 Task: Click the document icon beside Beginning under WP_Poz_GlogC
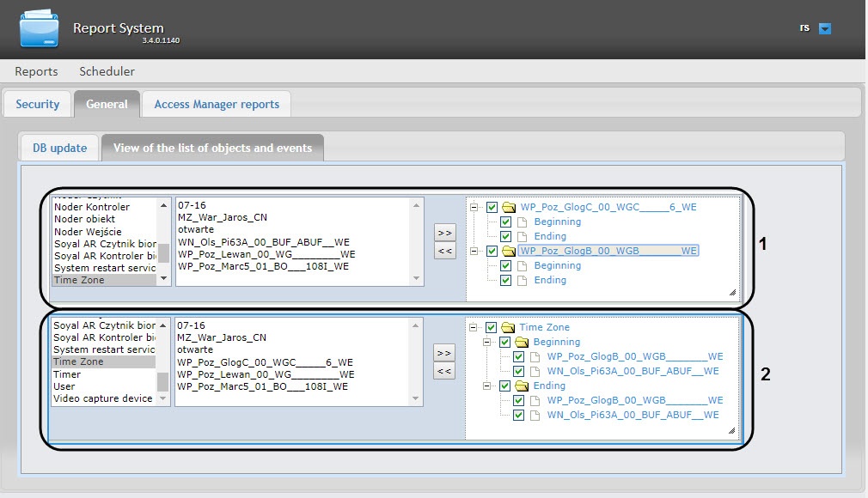click(522, 222)
